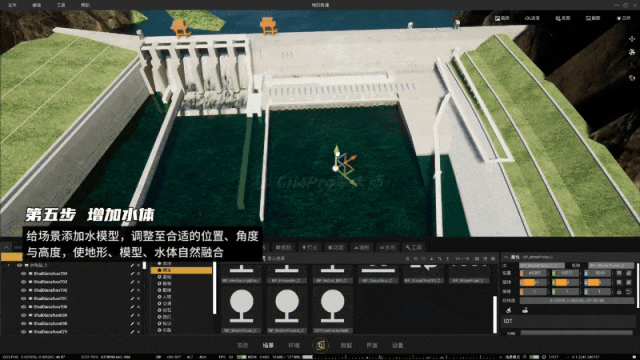Click the scale X value field
The image size is (640, 360).
(534, 292)
